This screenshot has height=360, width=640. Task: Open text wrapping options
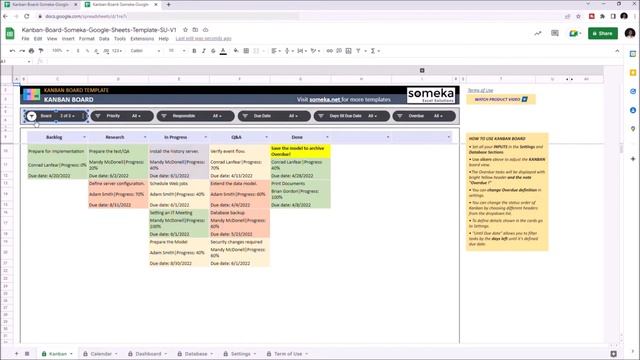(x=302, y=51)
